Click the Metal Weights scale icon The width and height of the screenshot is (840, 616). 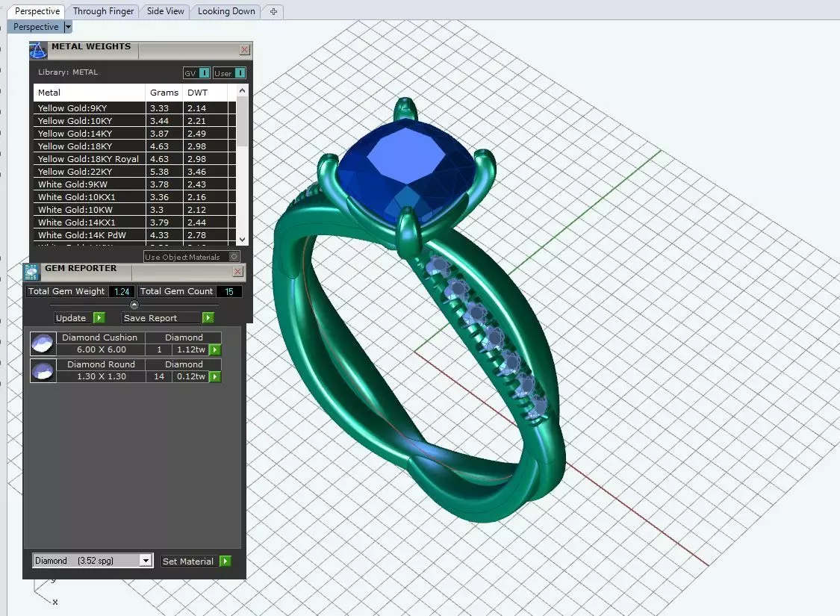click(37, 50)
